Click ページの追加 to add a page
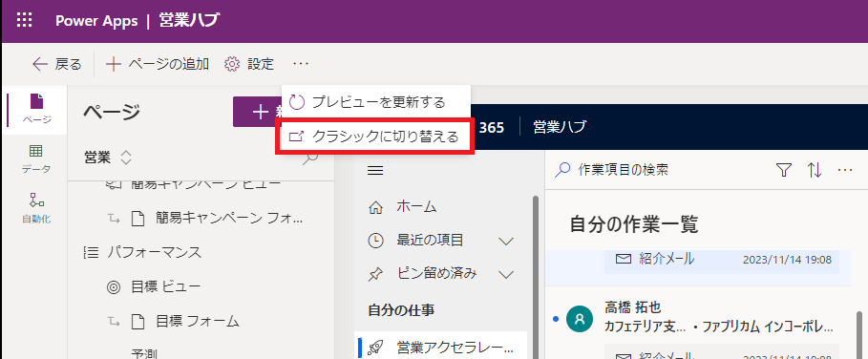868x359 pixels. click(158, 65)
